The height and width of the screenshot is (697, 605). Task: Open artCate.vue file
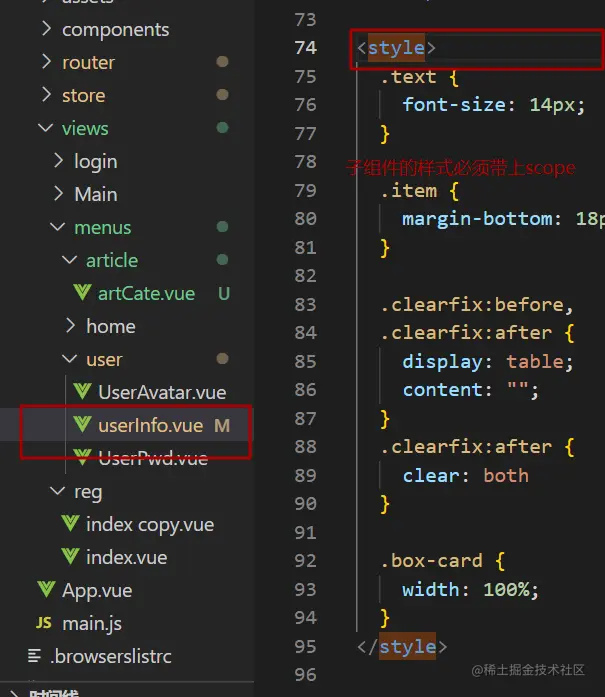pos(146,293)
